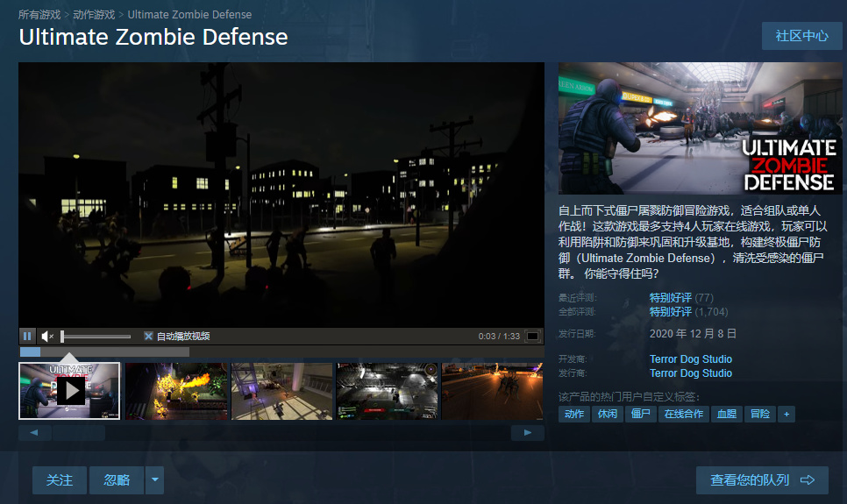This screenshot has width=847, height=504.
Task: Go to 所有游戏 breadcrumb
Action: pos(39,15)
